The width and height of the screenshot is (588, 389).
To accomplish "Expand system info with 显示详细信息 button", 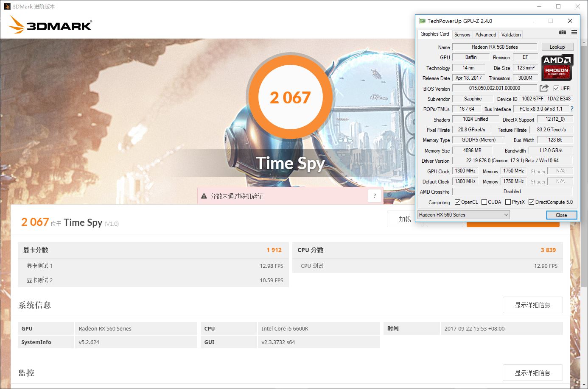I will point(532,305).
